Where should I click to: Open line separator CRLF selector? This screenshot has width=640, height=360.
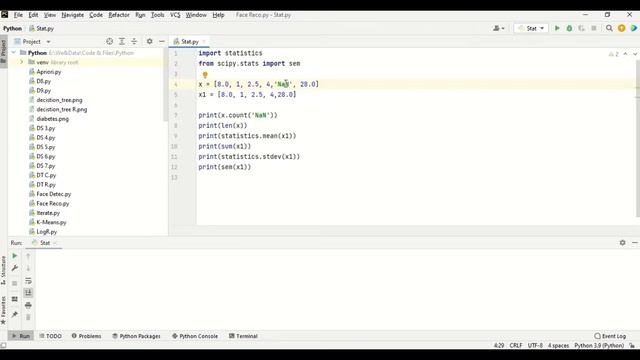pyautogui.click(x=516, y=345)
